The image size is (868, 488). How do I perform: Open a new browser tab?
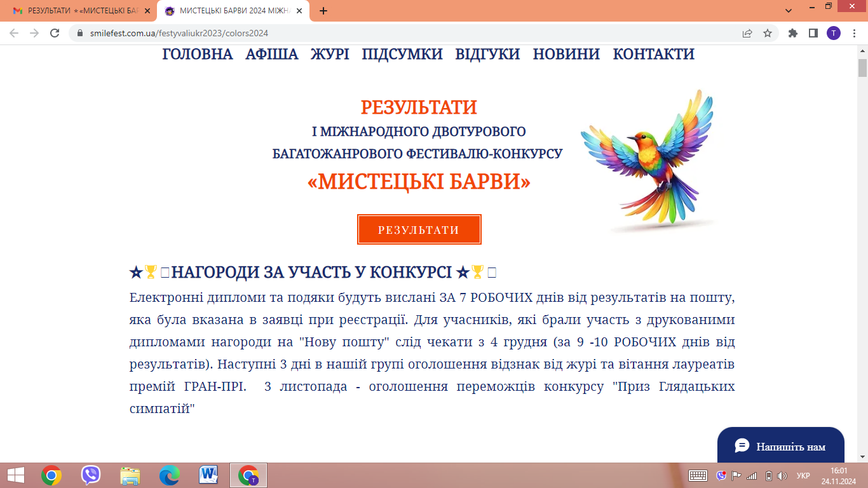[x=323, y=11]
